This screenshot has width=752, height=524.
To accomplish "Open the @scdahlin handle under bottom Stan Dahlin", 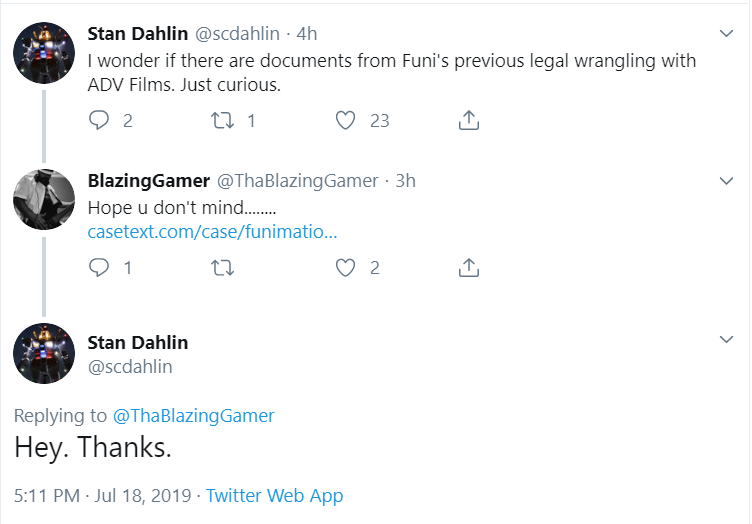I will (x=130, y=367).
